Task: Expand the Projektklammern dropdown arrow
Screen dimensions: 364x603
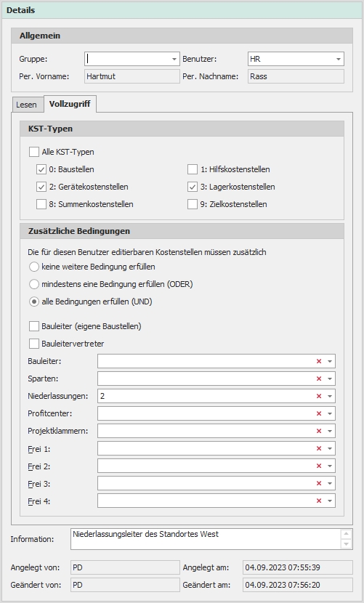Action: 330,431
